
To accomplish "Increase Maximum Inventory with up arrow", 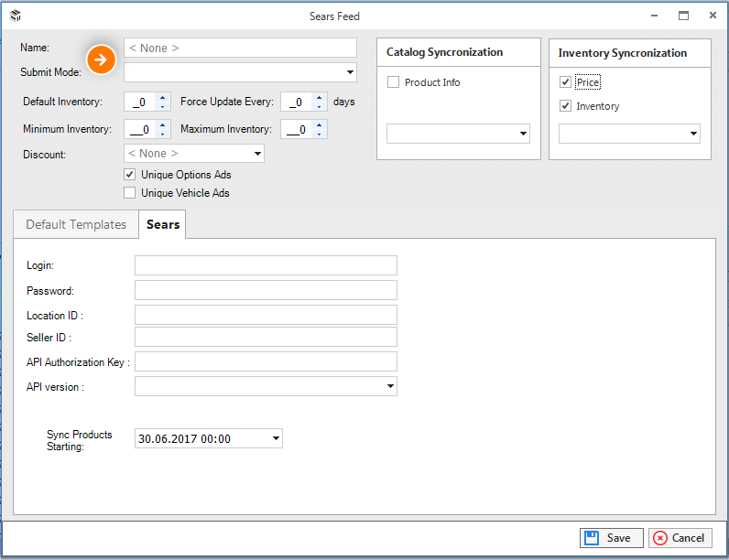I will click(x=319, y=125).
